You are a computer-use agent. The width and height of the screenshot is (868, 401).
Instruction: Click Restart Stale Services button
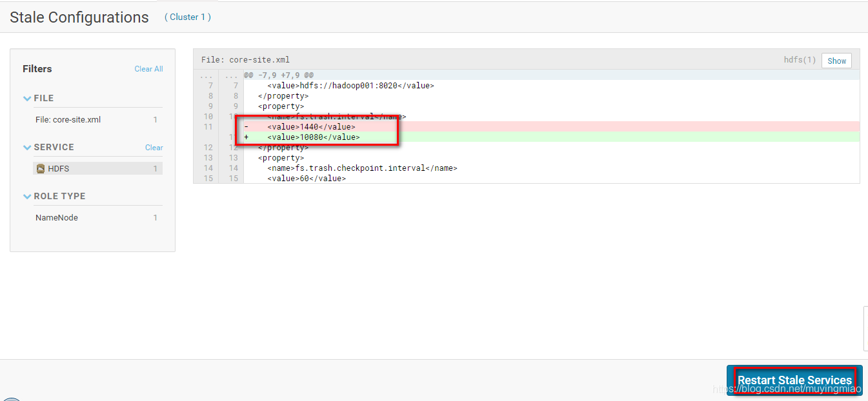click(x=794, y=380)
